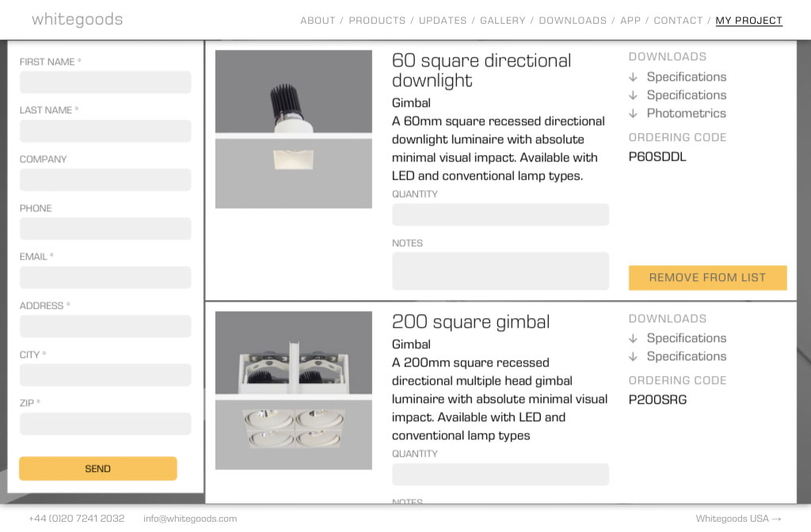Click the info@whitegoods.com email link
Screen dimensions: 811x532
190,518
